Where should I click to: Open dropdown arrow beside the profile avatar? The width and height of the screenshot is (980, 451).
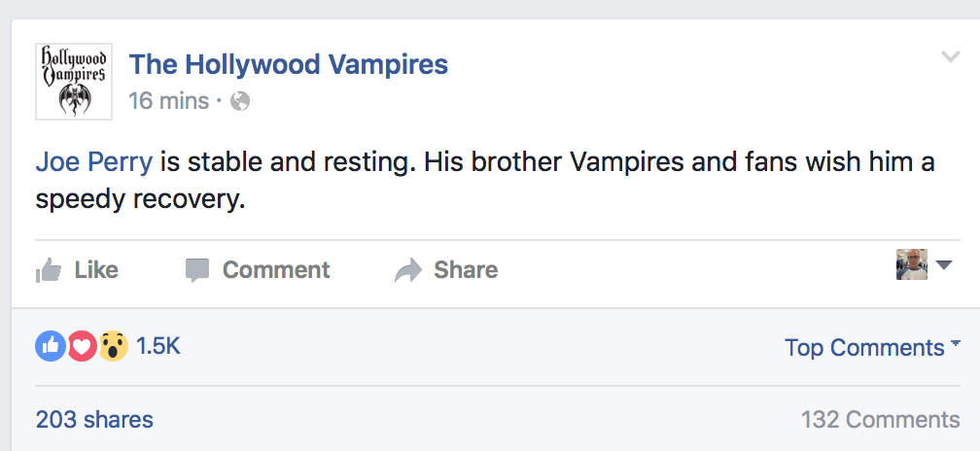[x=943, y=264]
